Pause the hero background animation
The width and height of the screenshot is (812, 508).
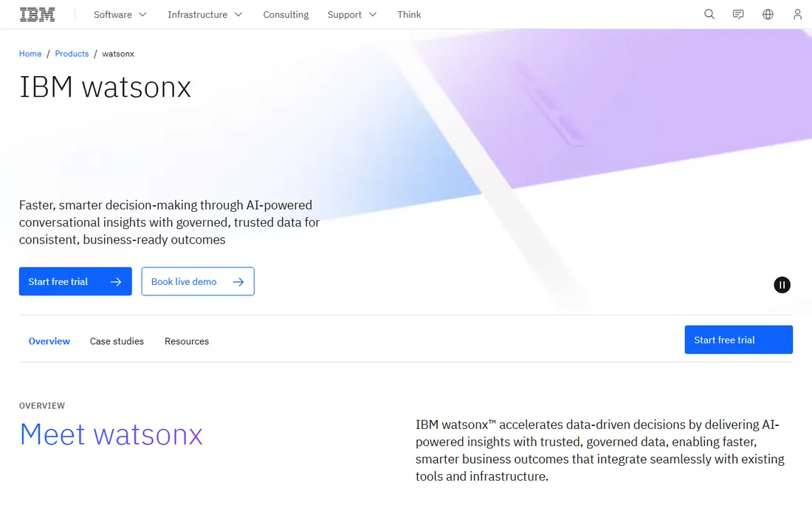(782, 285)
